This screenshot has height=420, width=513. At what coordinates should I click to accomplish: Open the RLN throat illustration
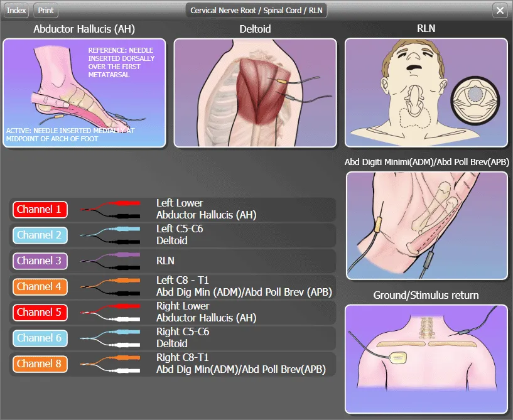pos(426,93)
